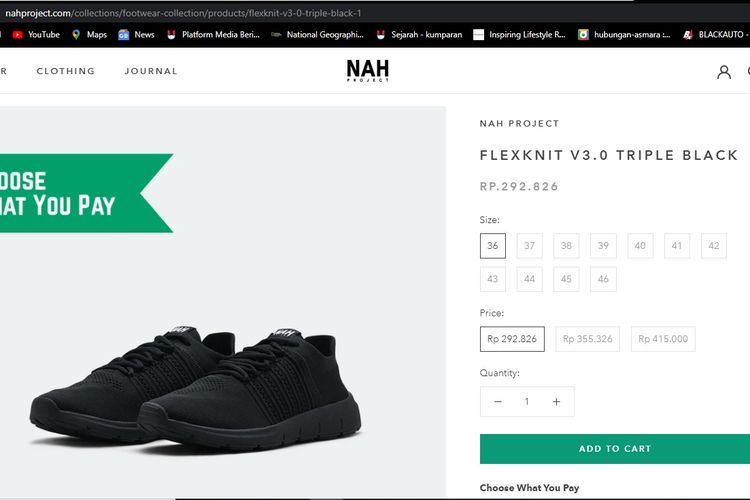The width and height of the screenshot is (750, 500).
Task: Open the News bookmark
Action: coord(136,34)
